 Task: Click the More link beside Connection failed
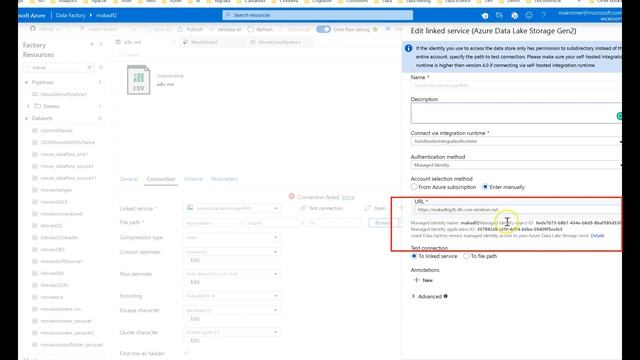[x=348, y=197]
